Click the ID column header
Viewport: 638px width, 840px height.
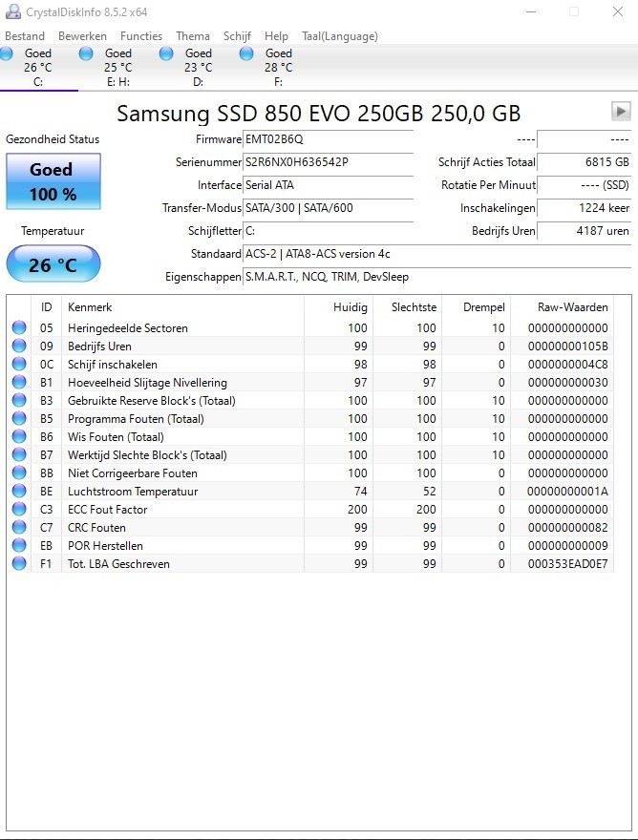(x=47, y=307)
